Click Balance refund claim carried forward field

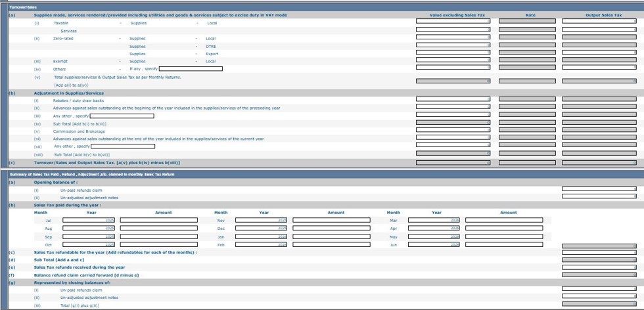coord(599,275)
